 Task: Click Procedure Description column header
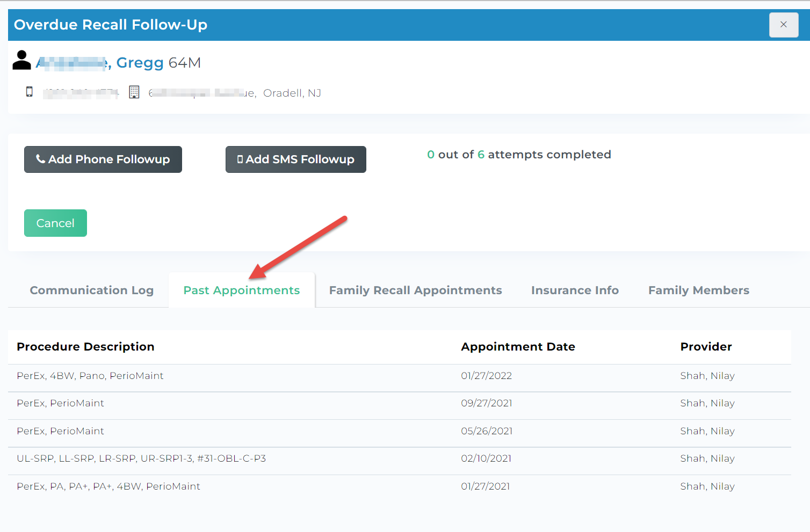(x=85, y=347)
